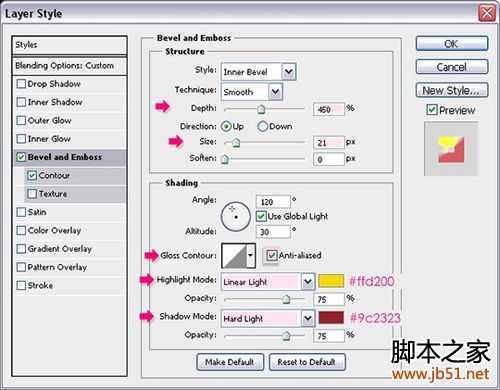The width and height of the screenshot is (500, 390).
Task: Open the Styles section in sidebar
Action: pyautogui.click(x=70, y=45)
